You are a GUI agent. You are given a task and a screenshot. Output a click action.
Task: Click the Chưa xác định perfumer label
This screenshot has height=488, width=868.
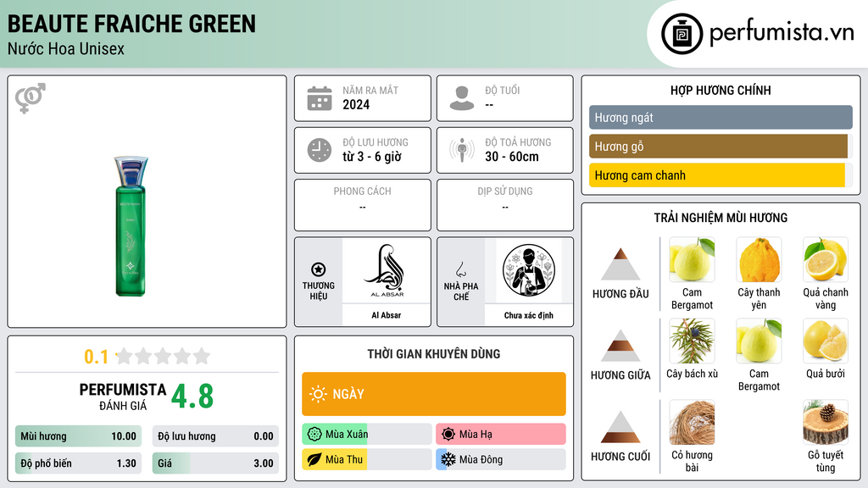(529, 315)
